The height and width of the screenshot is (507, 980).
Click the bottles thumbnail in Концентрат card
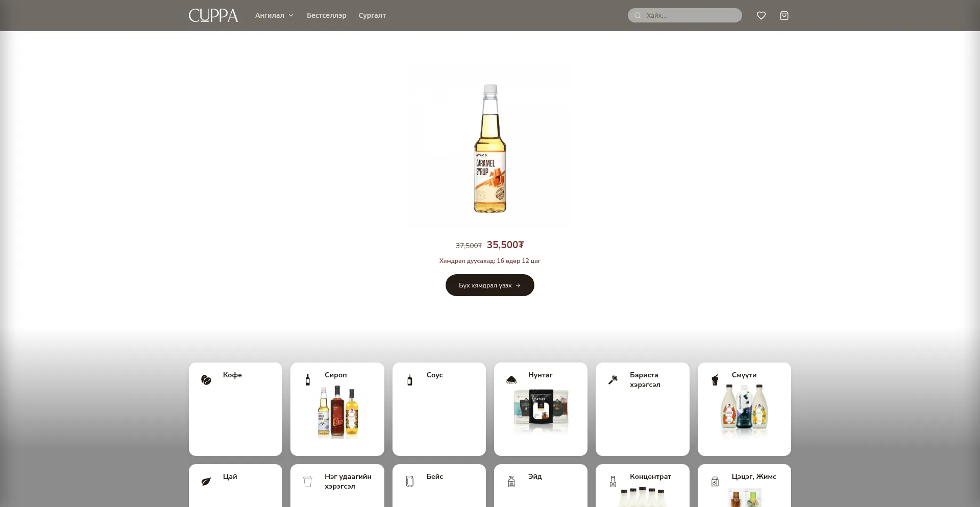point(643,497)
